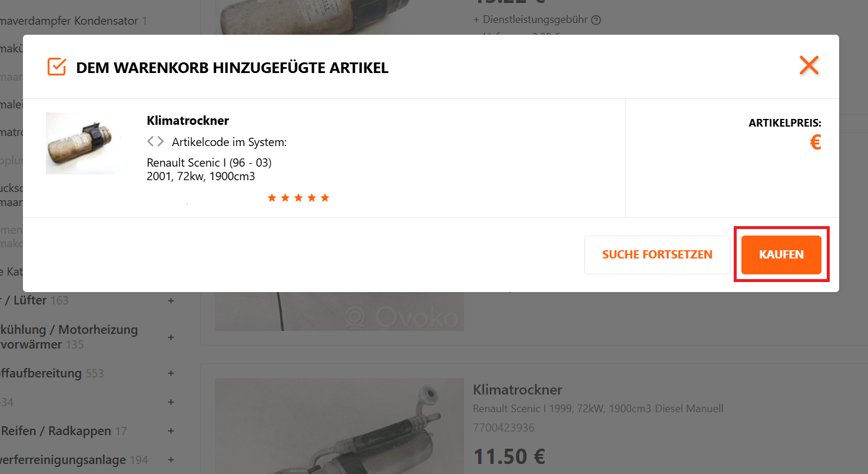
Task: Open the Klimatrockner thumbnail in the dialog
Action: [85, 143]
